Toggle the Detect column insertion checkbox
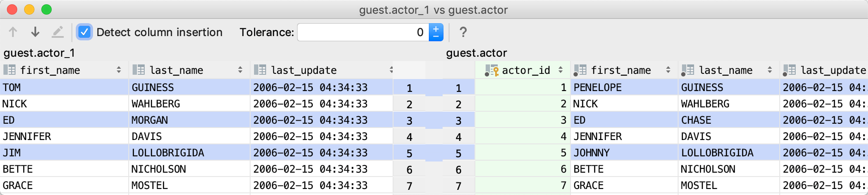The height and width of the screenshot is (195, 868). point(84,32)
